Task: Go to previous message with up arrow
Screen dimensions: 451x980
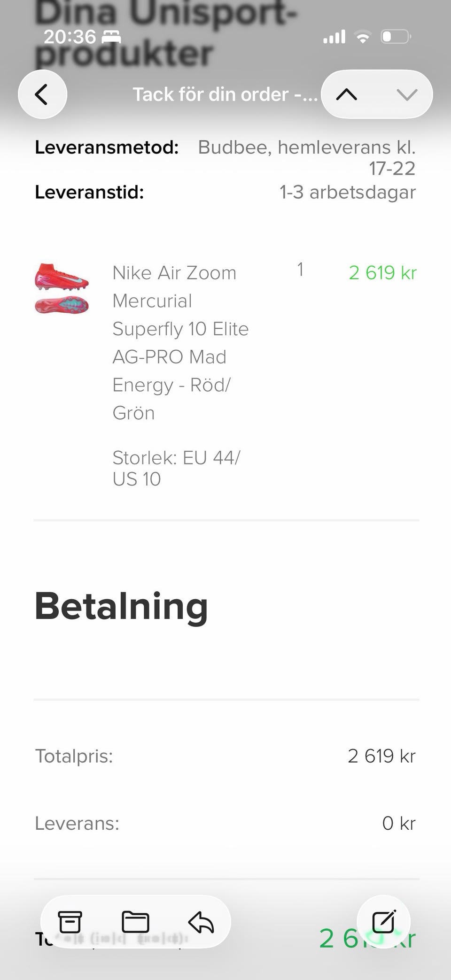Action: click(x=347, y=94)
